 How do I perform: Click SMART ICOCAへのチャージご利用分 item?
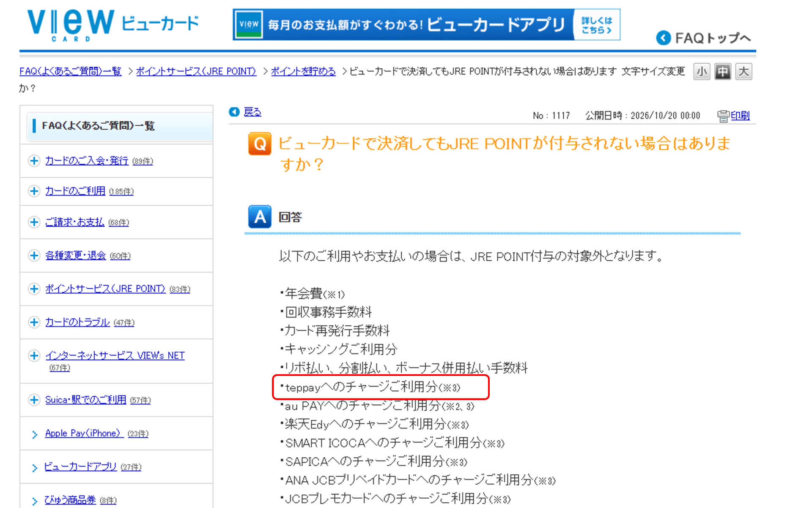[x=392, y=443]
